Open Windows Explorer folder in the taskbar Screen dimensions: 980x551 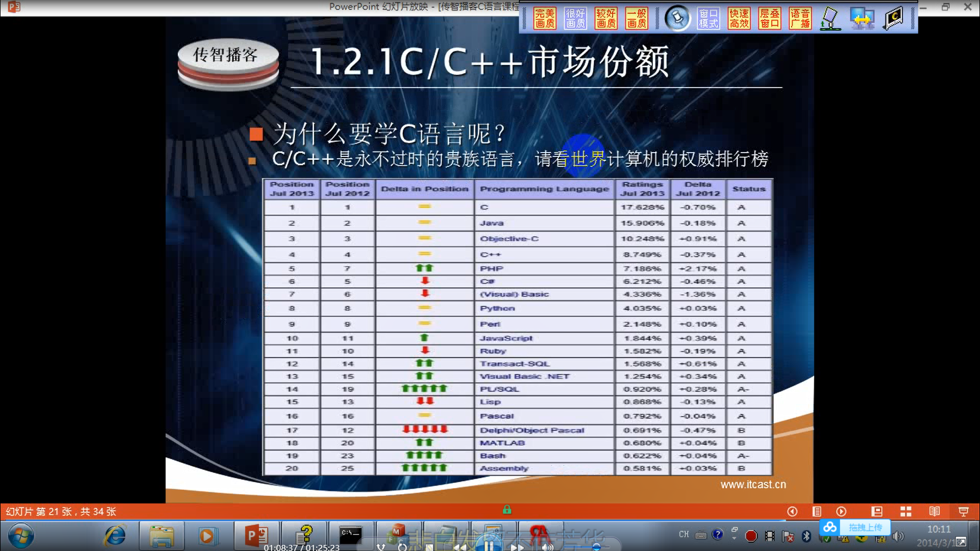click(x=161, y=536)
